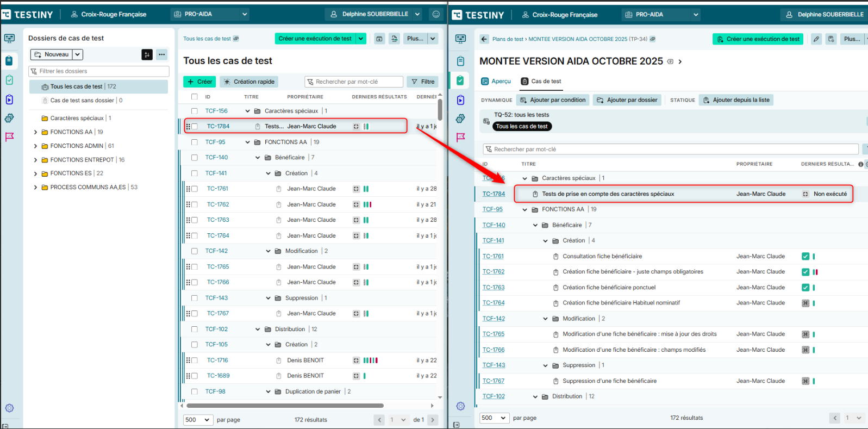
Task: Open the Nouveau dropdown arrow
Action: click(x=78, y=54)
